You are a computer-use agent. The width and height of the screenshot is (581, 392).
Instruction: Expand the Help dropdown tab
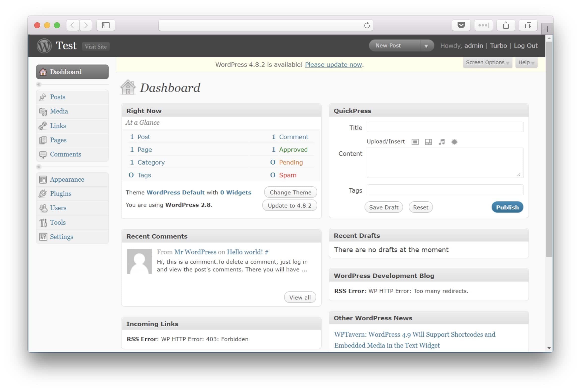(526, 62)
